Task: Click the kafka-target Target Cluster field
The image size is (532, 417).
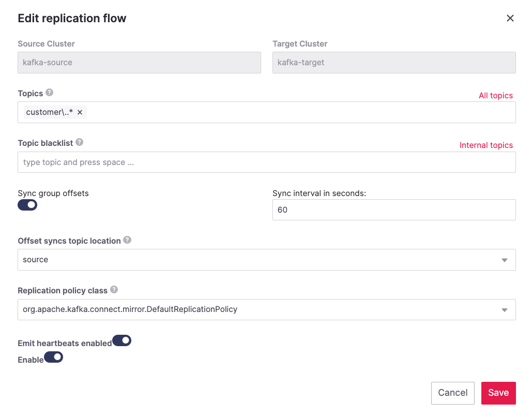Action: [394, 62]
